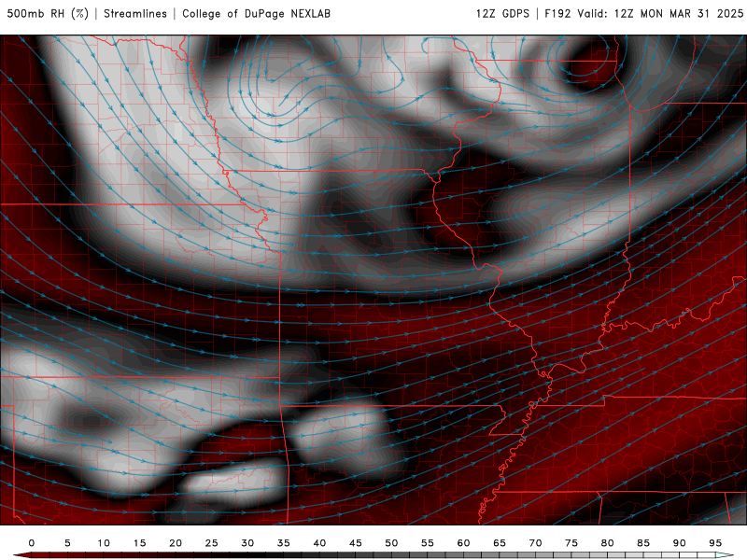747x560 pixels.
Task: Click the '25' color scale value
Action: click(212, 543)
